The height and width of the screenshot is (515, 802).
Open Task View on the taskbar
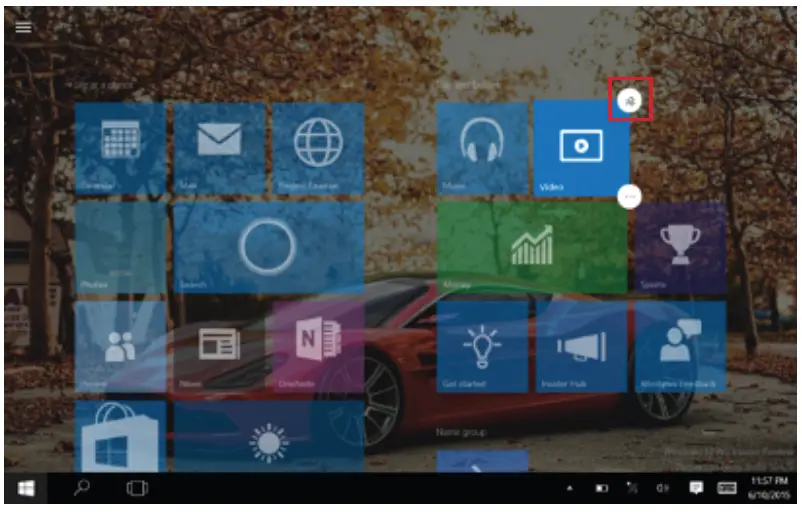pos(137,488)
